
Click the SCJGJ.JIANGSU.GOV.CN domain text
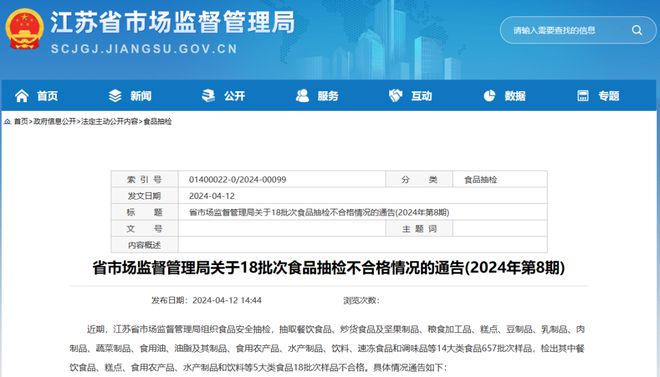(144, 49)
